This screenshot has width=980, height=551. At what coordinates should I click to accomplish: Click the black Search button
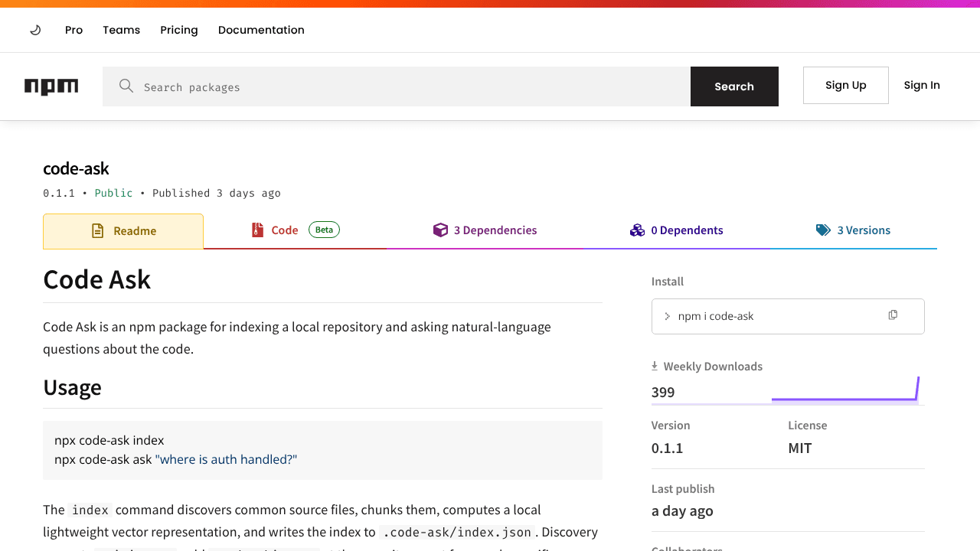point(734,86)
